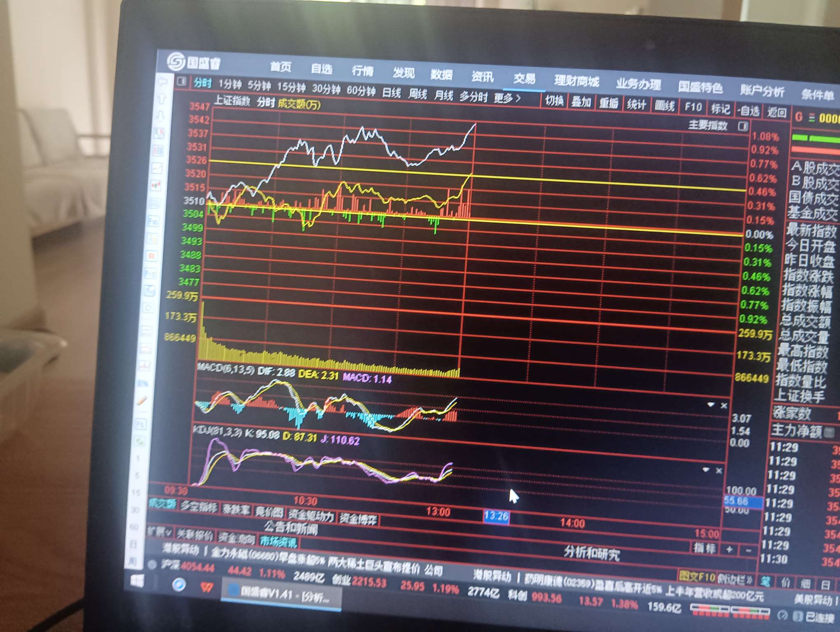Click the 价 price view button
Image resolution: width=840 pixels, height=632 pixels.
pos(786,583)
